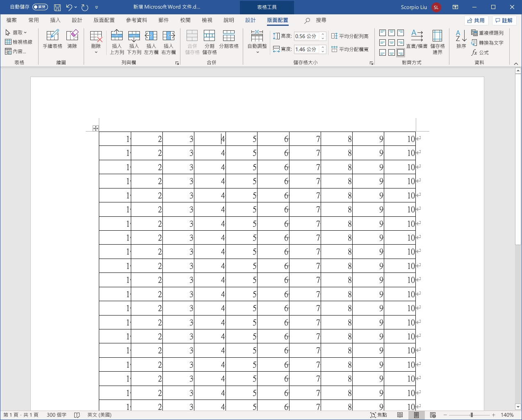Open the 校閱 Review tab
This screenshot has height=420, width=522.
click(x=185, y=20)
